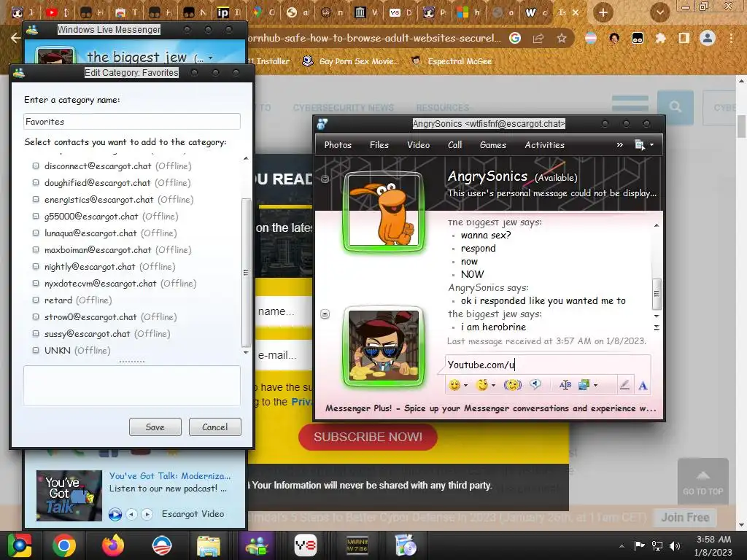747x560 pixels.
Task: Click the Google icon in Chrome address bar
Action: click(x=515, y=38)
